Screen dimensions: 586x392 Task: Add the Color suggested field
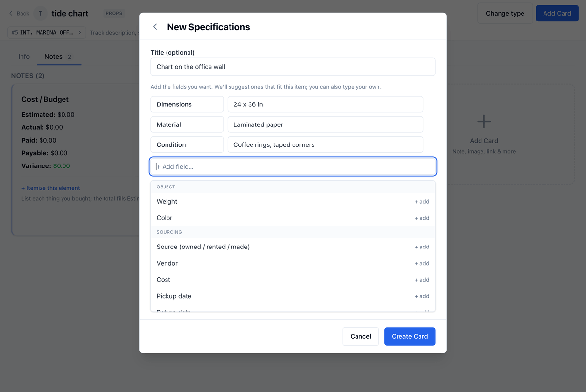pos(293,218)
